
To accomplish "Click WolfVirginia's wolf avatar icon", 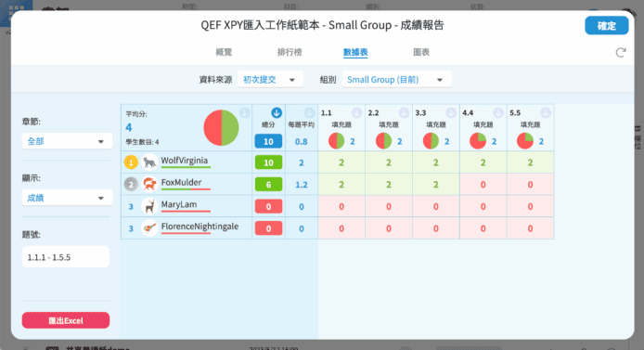I will click(149, 162).
